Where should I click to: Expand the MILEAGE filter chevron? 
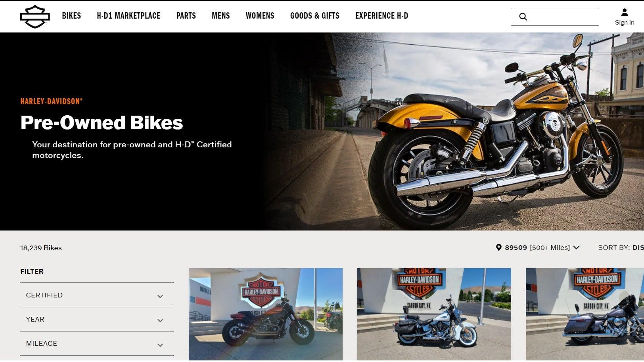pos(160,345)
